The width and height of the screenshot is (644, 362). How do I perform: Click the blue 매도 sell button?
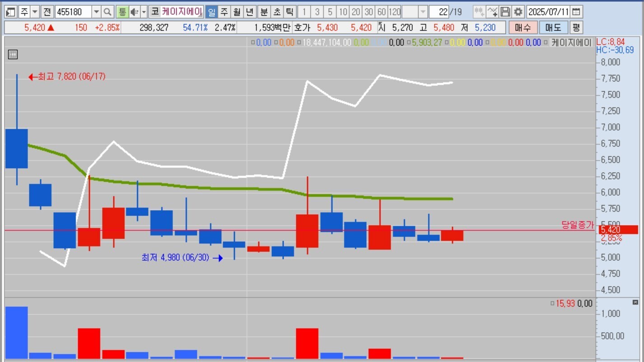coord(553,28)
